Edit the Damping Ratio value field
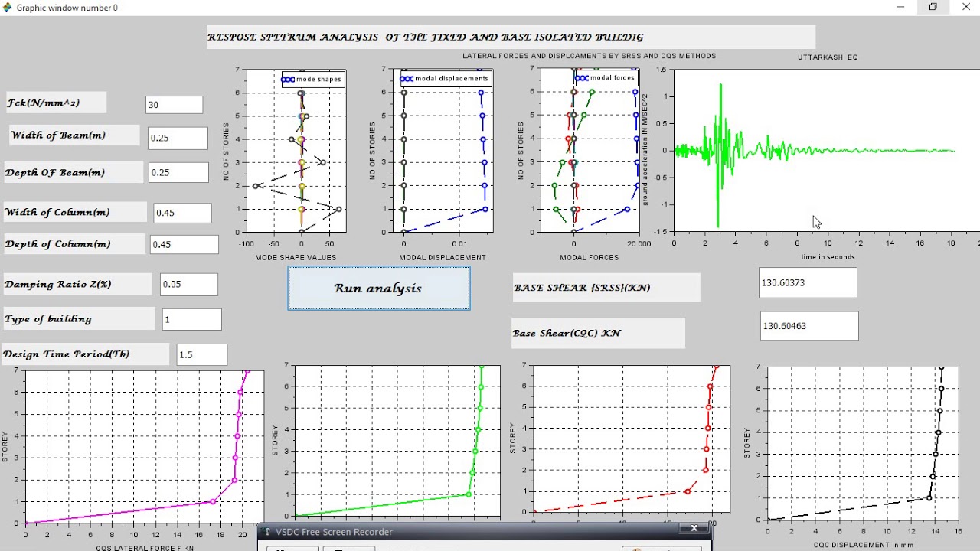Image resolution: width=980 pixels, height=551 pixels. coord(189,284)
